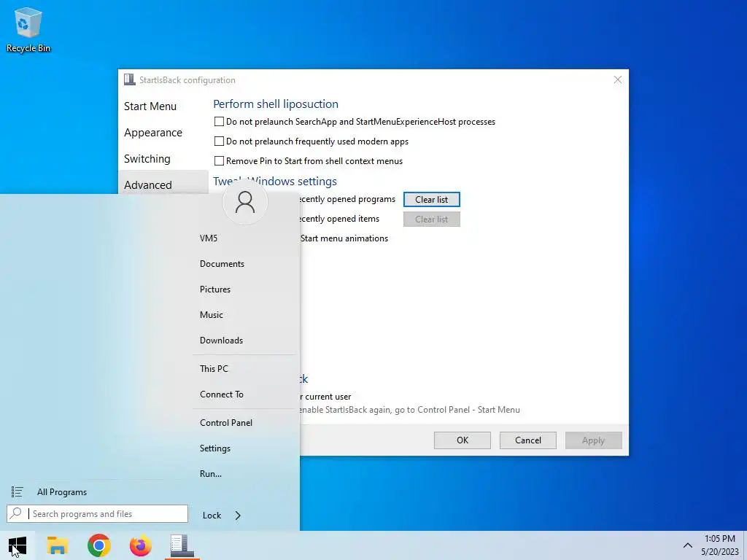The width and height of the screenshot is (747, 560).
Task: Launch Google Chrome from the taskbar
Action: pyautogui.click(x=99, y=545)
